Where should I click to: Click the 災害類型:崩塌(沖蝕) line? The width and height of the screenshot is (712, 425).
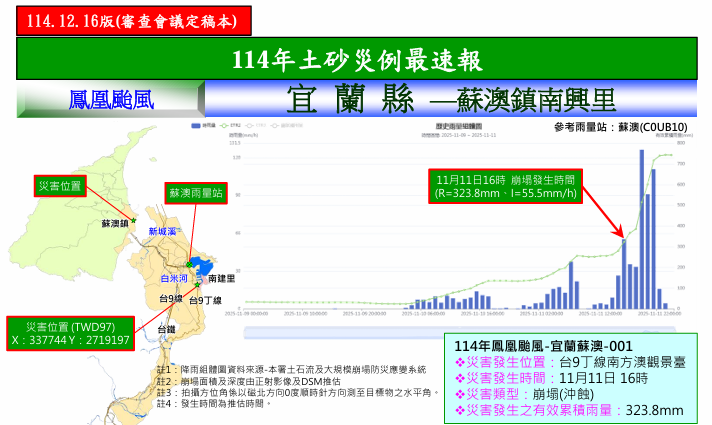tap(524, 394)
